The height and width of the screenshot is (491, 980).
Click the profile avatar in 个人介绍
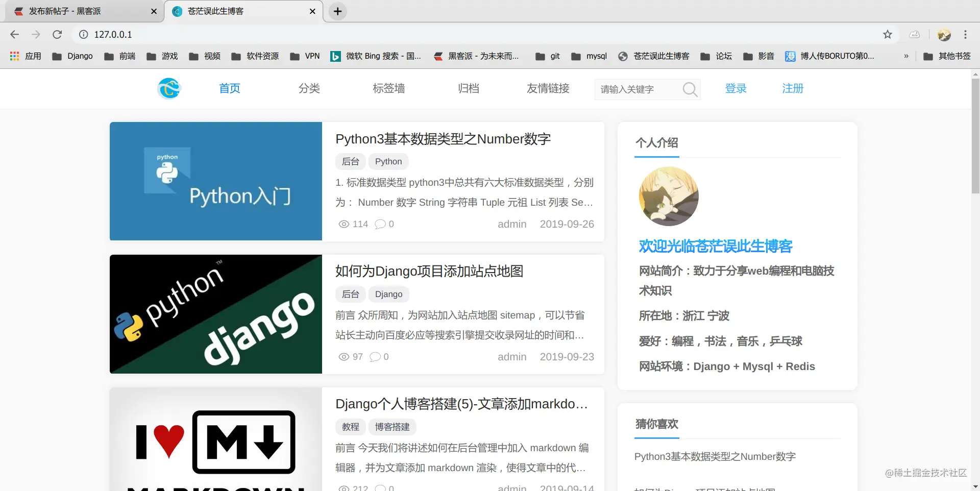pos(669,197)
